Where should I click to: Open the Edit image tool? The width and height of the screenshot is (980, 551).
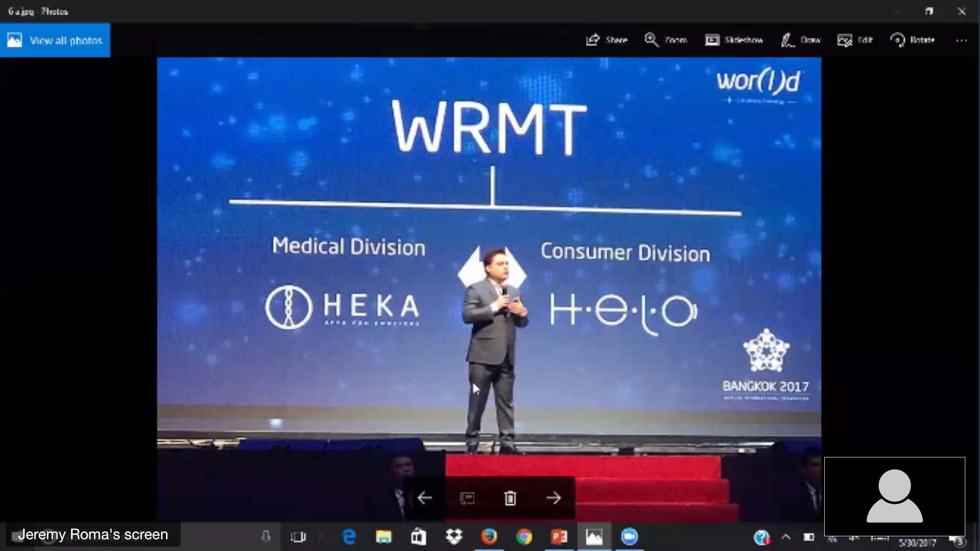pyautogui.click(x=855, y=40)
